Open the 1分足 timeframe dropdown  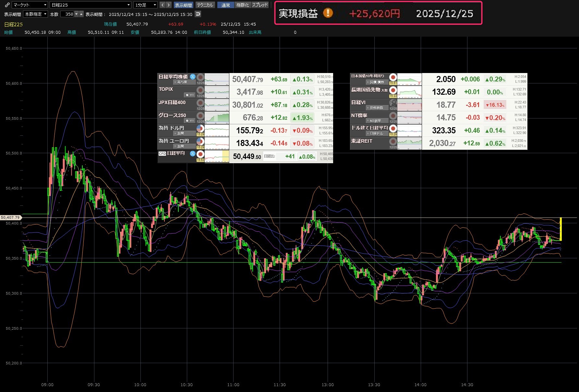pos(146,5)
